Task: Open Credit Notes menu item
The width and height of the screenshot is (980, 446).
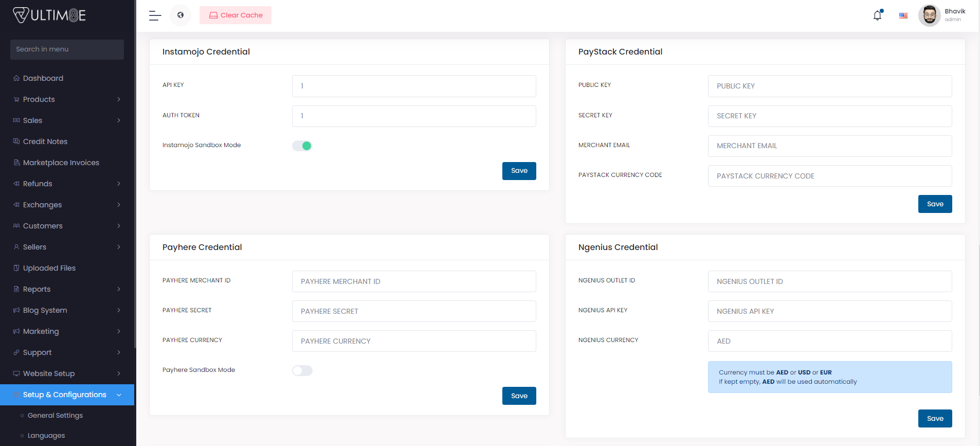Action: pos(67,141)
